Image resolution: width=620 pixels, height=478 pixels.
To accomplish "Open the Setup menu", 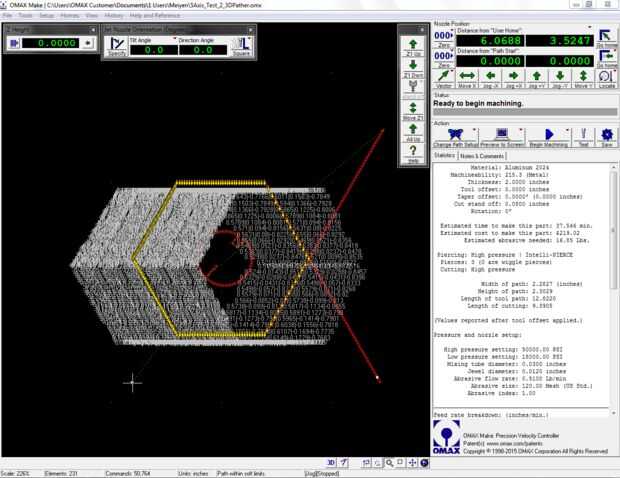I will click(47, 15).
